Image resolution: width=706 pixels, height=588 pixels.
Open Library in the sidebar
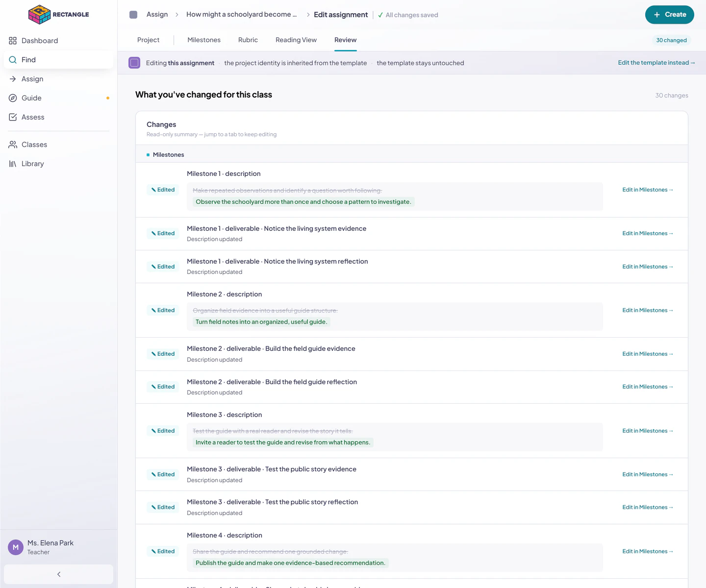pos(58,164)
